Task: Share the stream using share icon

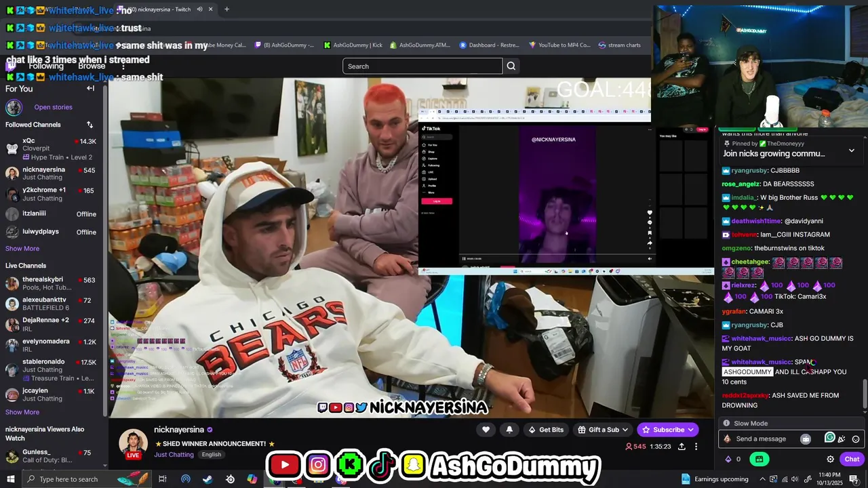Action: coord(682,447)
